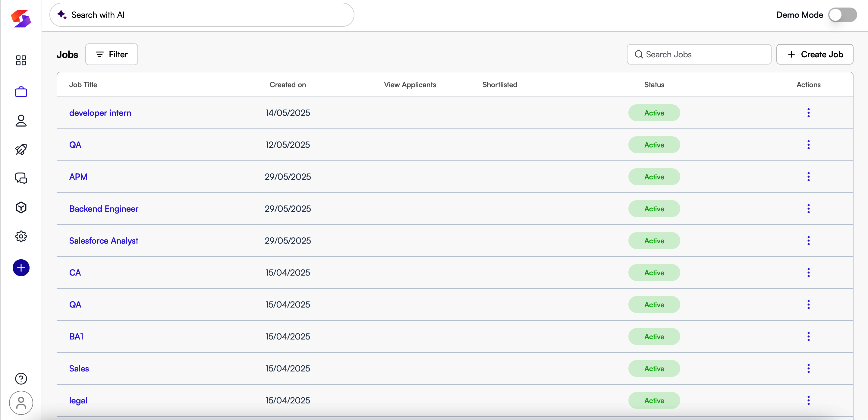Screen dimensions: 868x420
Task: Open the chat messages icon in sidebar
Action: (x=21, y=178)
